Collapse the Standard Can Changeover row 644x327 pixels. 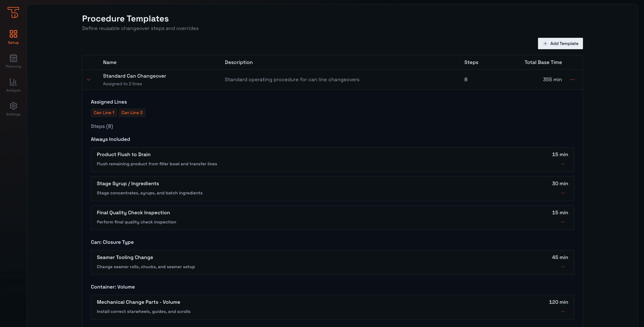89,79
